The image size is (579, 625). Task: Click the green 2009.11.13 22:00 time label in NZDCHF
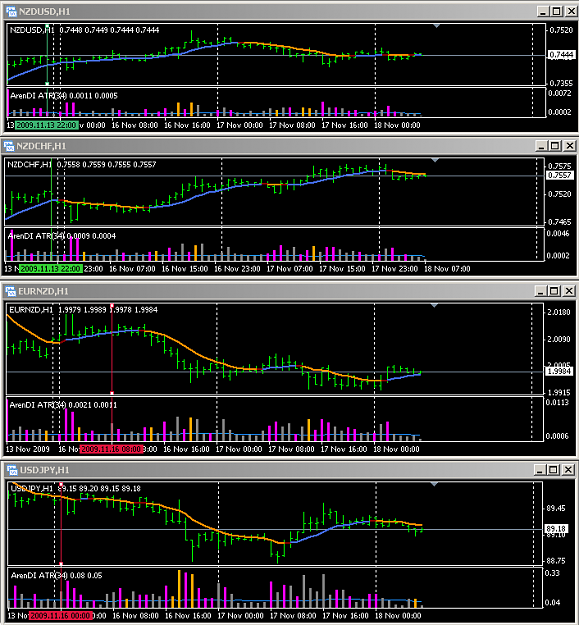[51, 269]
